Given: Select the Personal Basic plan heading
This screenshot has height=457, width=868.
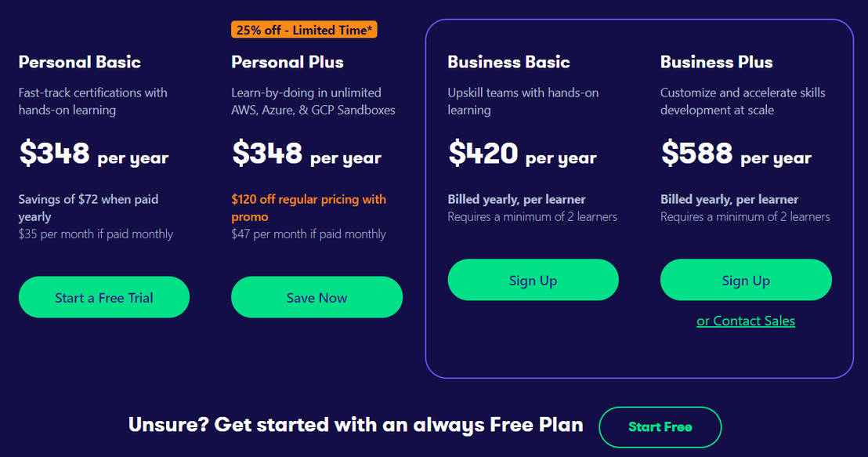Looking at the screenshot, I should click(x=80, y=62).
